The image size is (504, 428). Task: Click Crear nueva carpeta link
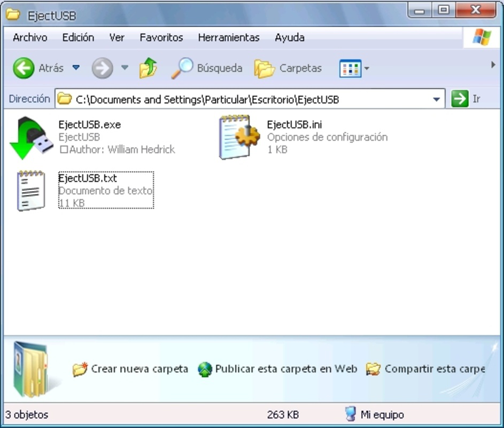pyautogui.click(x=139, y=369)
